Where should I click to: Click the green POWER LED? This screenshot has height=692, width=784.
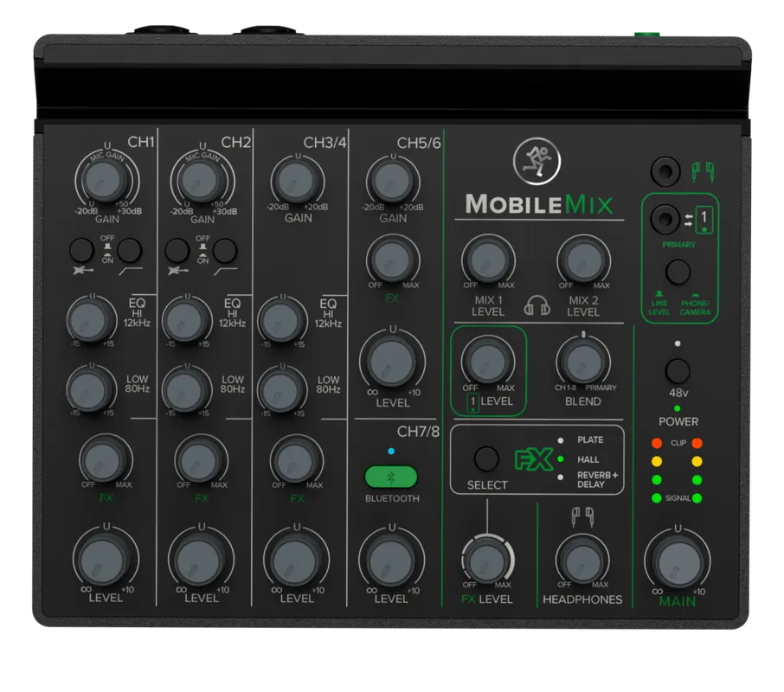tap(677, 408)
